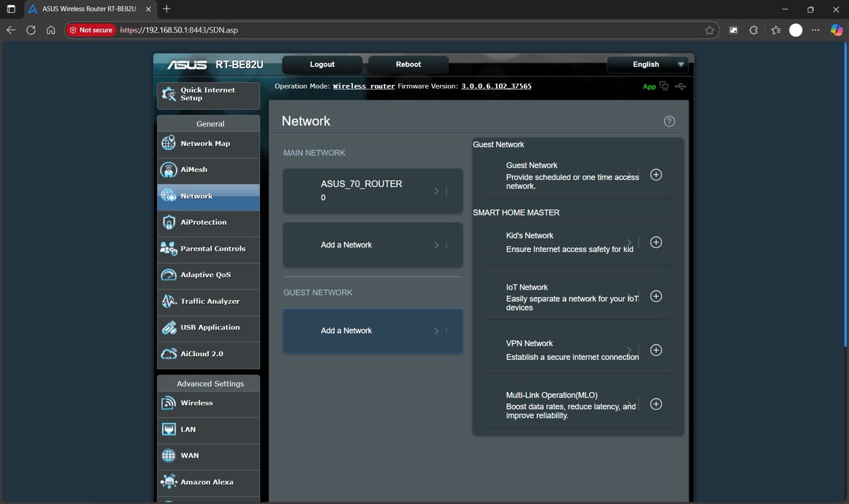Add an IoT Network via plus icon
Screen dimensions: 849x504
click(655, 296)
